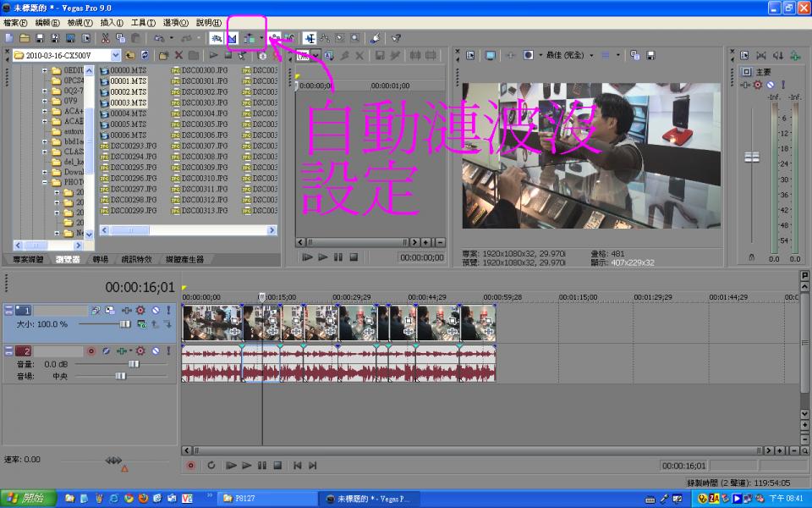Switch to the 視訊特效 tab
Image resolution: width=812 pixels, height=508 pixels.
click(136, 259)
